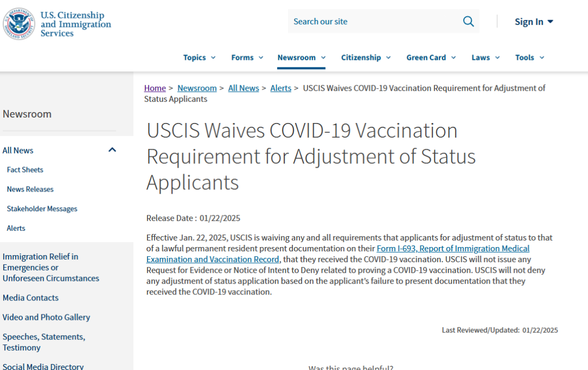The height and width of the screenshot is (370, 588).
Task: Expand the Topics navigation menu
Action: [x=199, y=57]
